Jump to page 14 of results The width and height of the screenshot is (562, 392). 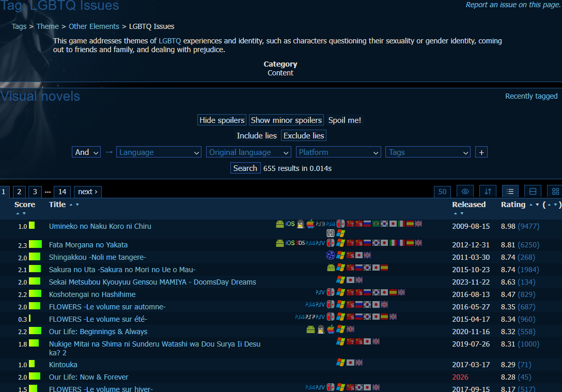[62, 192]
